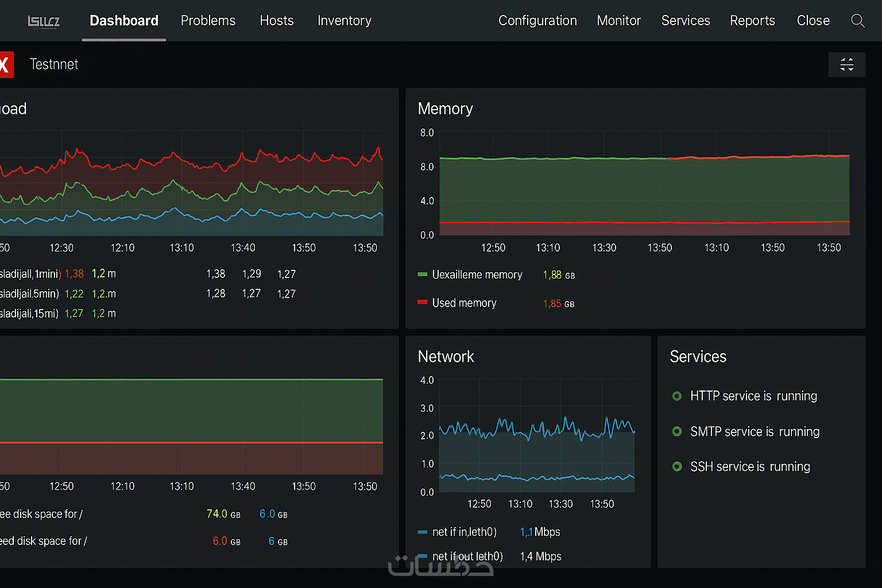The height and width of the screenshot is (588, 882).
Task: Click the red Used memory legend swatch
Action: click(423, 303)
